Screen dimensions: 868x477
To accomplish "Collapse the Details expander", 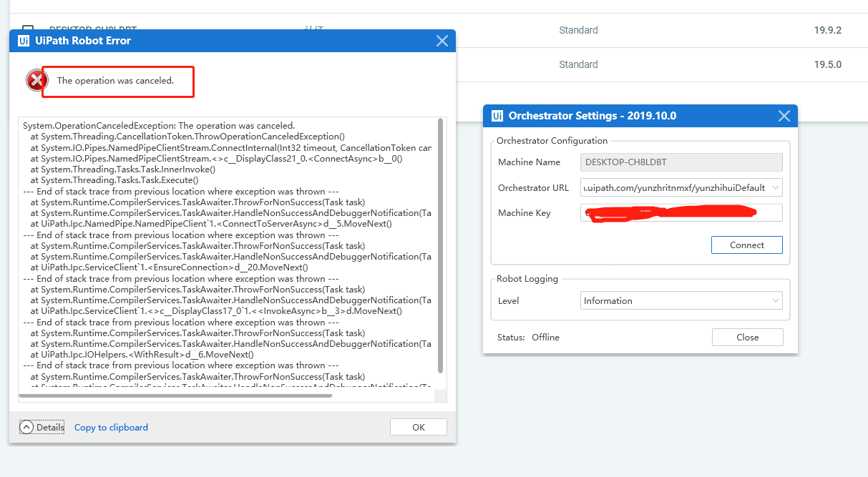I will (x=42, y=427).
